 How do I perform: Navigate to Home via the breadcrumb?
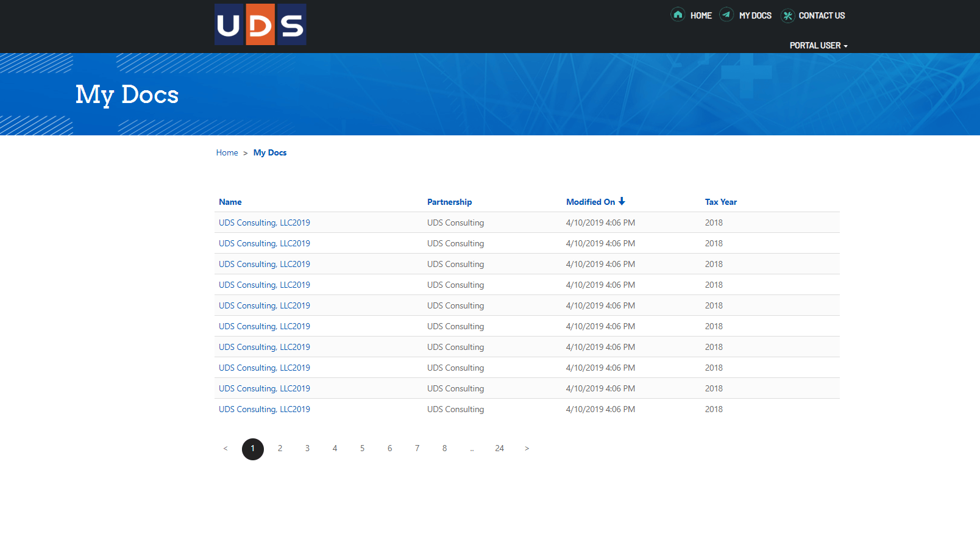(227, 152)
